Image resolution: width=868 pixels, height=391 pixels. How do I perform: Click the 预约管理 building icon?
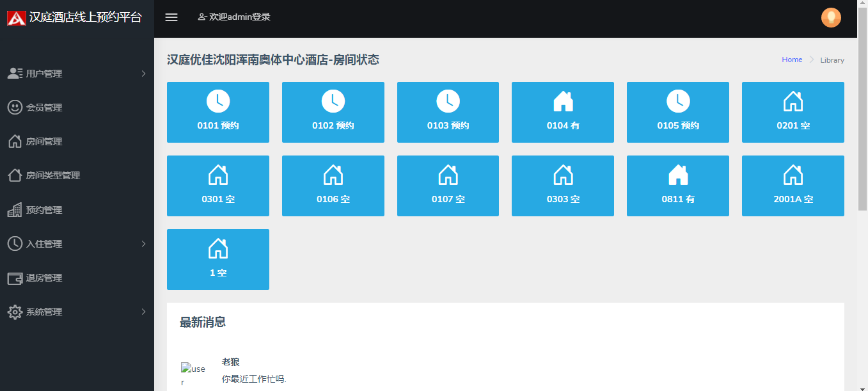point(15,209)
